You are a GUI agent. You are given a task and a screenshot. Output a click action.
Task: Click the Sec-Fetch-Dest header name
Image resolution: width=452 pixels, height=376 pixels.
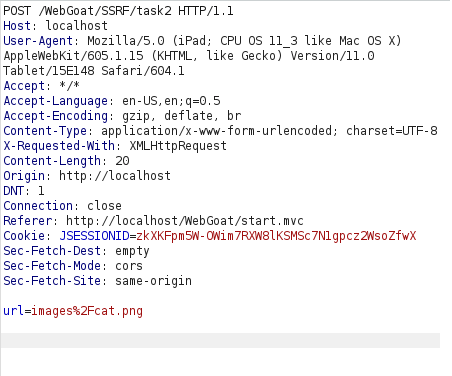(52, 251)
